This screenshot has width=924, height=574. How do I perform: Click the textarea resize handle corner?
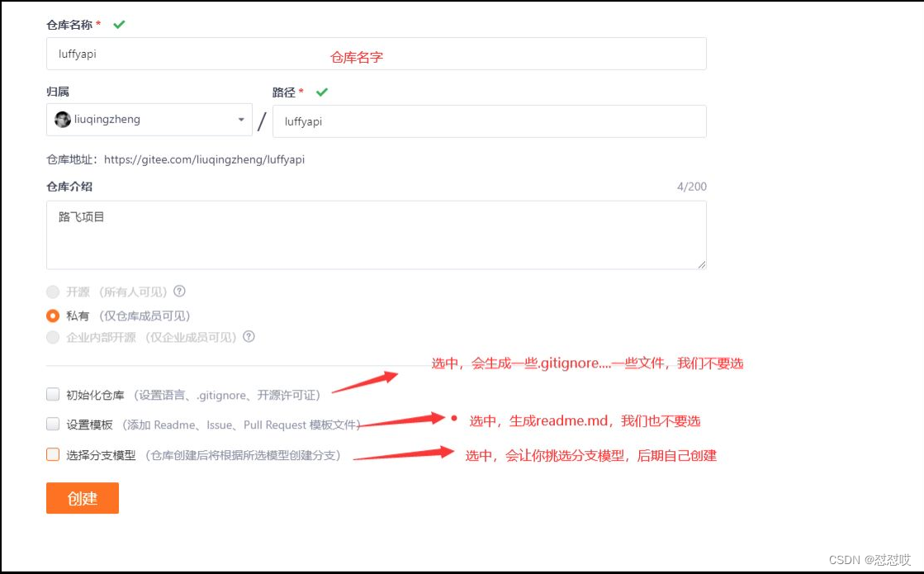point(701,264)
